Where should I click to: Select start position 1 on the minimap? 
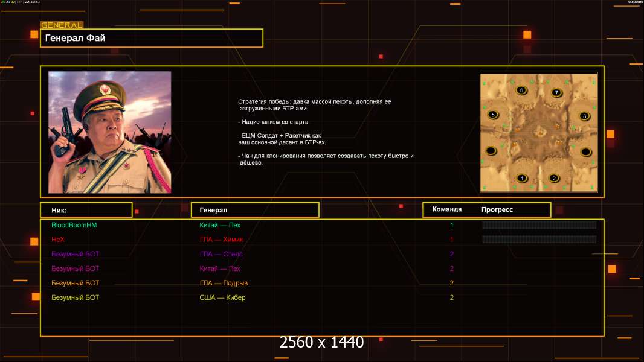pos(522,179)
